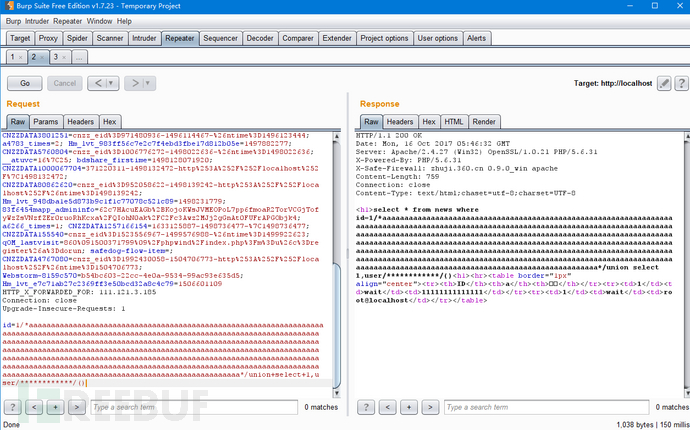This screenshot has height=430, width=690.
Task: Open the Repeater menu in menu bar
Action: 67,21
